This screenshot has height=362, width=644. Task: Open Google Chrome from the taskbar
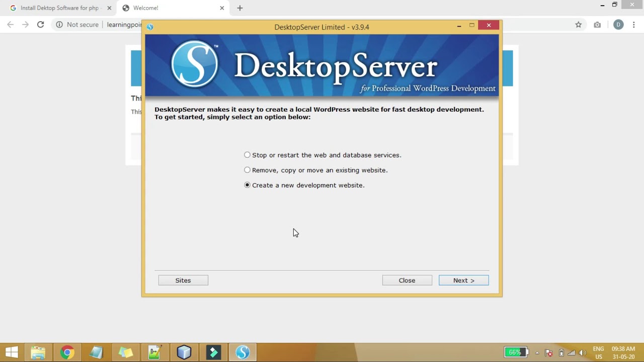(67, 352)
